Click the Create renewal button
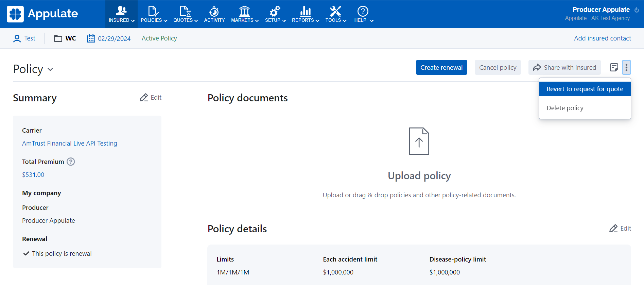Viewport: 644px width, 285px height. click(441, 67)
